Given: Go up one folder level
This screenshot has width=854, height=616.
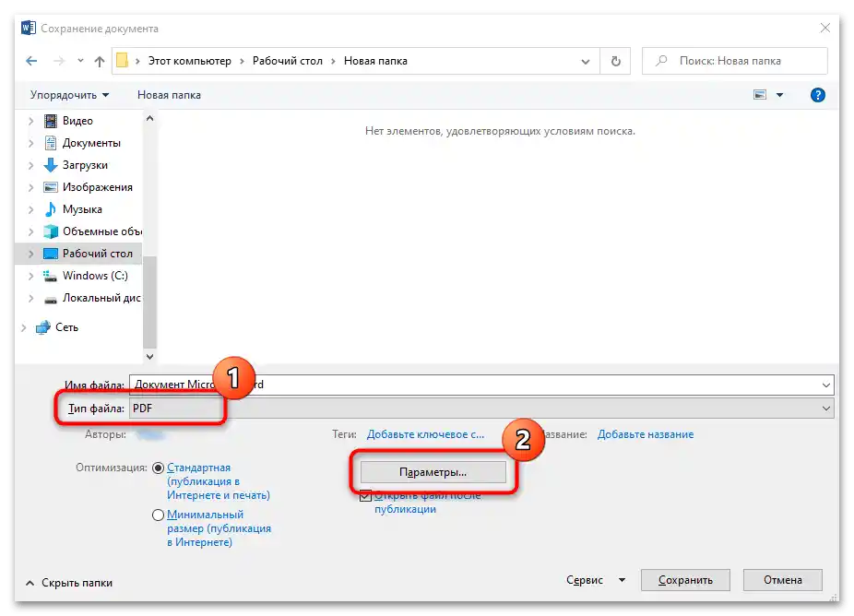Looking at the screenshot, I should [99, 61].
